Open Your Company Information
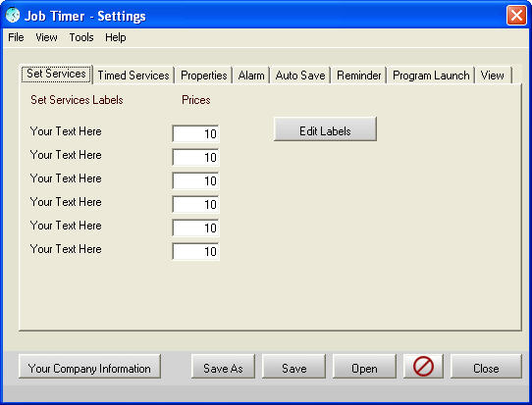The height and width of the screenshot is (405, 532). pyautogui.click(x=89, y=367)
